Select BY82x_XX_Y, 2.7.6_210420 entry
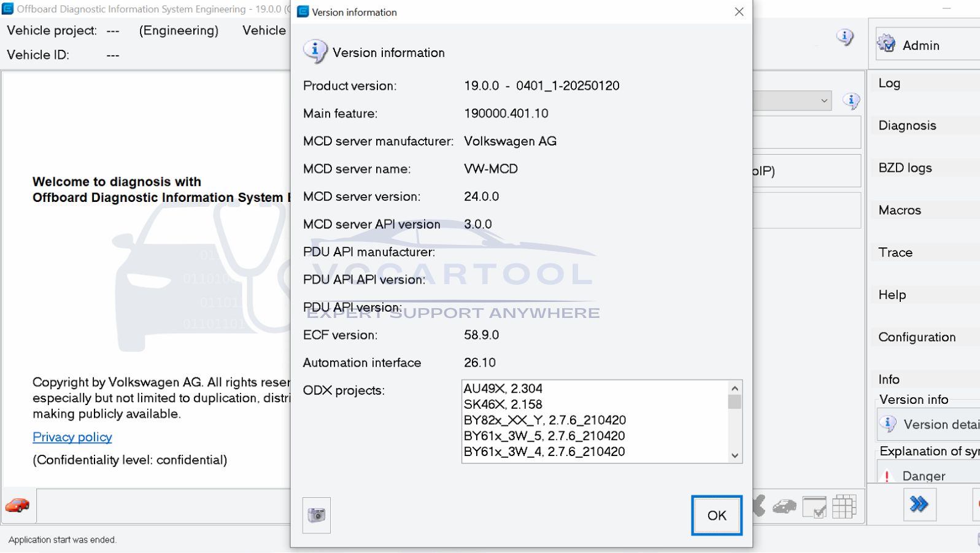This screenshot has width=980, height=553. pyautogui.click(x=545, y=420)
